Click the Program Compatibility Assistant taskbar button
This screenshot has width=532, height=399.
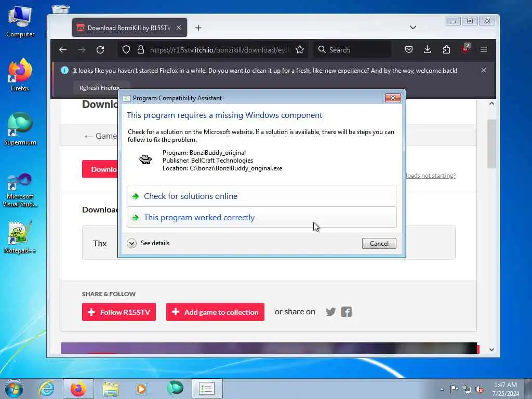[207, 389]
